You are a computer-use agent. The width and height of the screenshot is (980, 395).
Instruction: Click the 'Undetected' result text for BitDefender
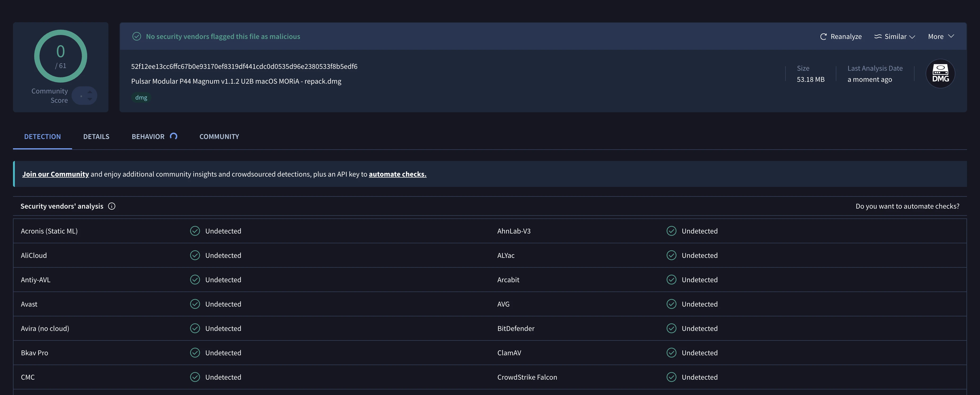(699, 328)
